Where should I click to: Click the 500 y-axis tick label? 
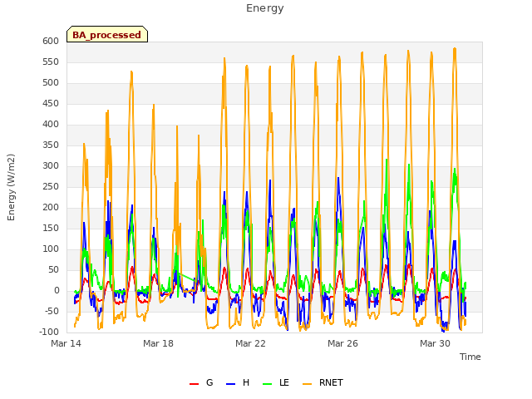pos(51,83)
